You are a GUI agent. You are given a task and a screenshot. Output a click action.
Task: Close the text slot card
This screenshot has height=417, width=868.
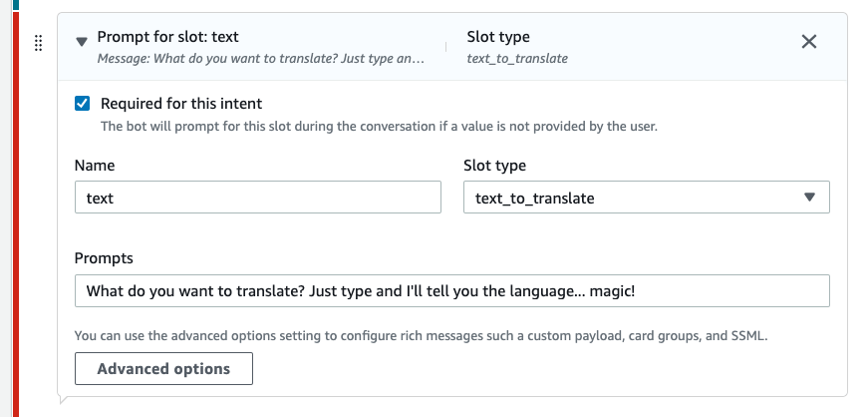click(x=809, y=42)
